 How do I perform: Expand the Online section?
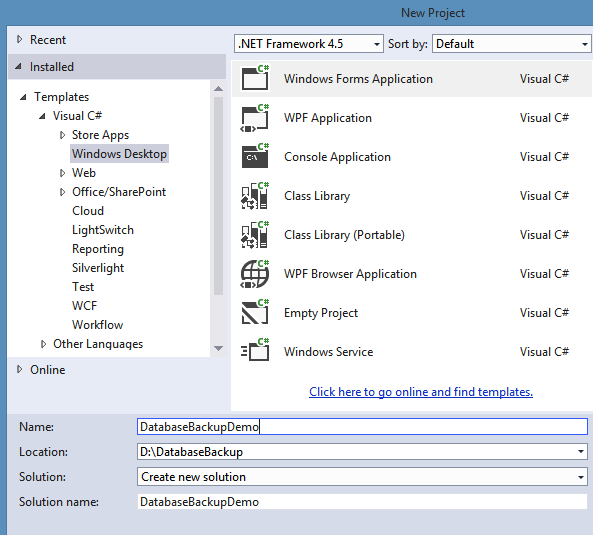(20, 369)
